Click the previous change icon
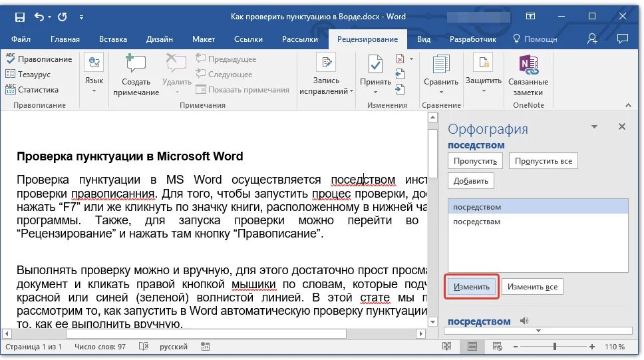The image size is (644, 360). (x=400, y=75)
